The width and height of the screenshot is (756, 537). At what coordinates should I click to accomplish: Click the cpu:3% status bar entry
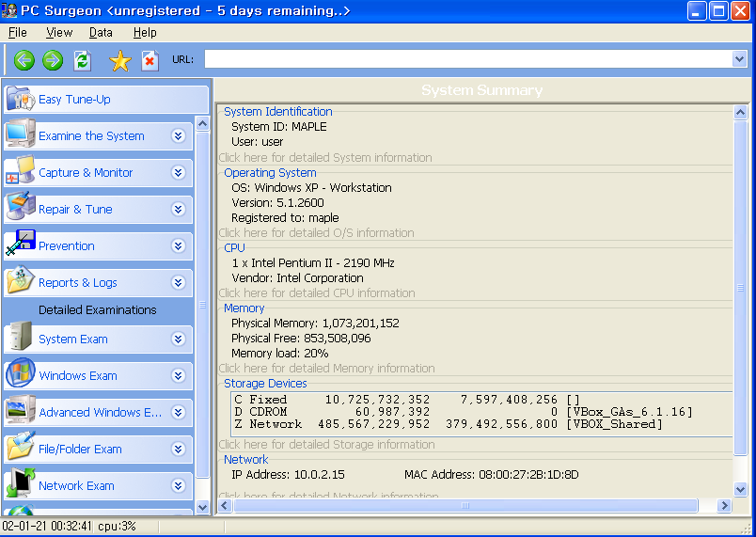(x=117, y=526)
